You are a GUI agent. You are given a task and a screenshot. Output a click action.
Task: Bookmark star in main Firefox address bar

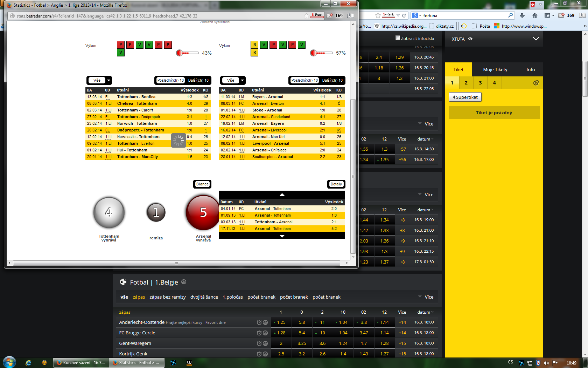coord(378,15)
